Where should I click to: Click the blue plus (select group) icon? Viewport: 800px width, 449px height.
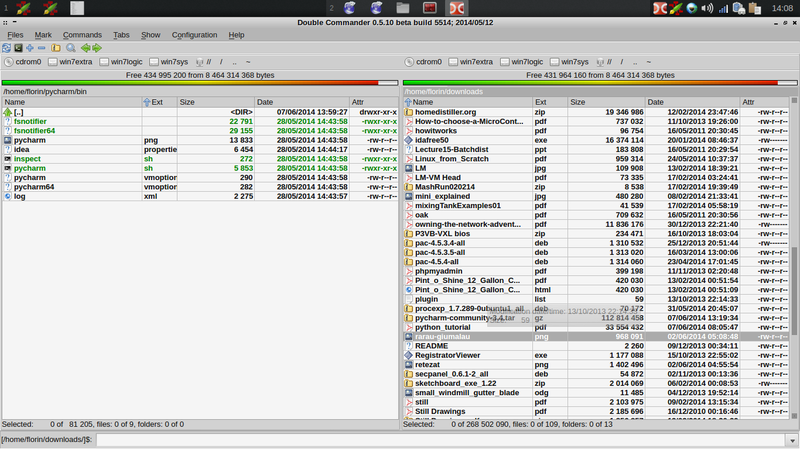click(x=30, y=48)
